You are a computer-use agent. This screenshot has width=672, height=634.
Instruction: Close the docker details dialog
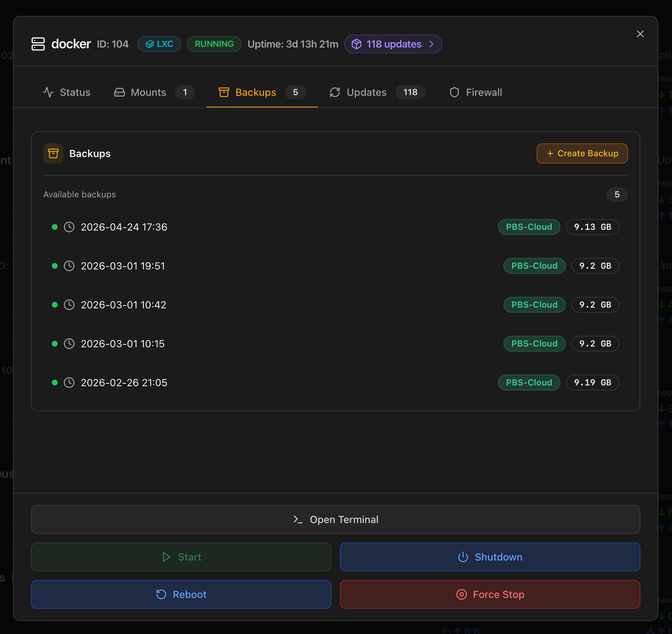point(640,34)
